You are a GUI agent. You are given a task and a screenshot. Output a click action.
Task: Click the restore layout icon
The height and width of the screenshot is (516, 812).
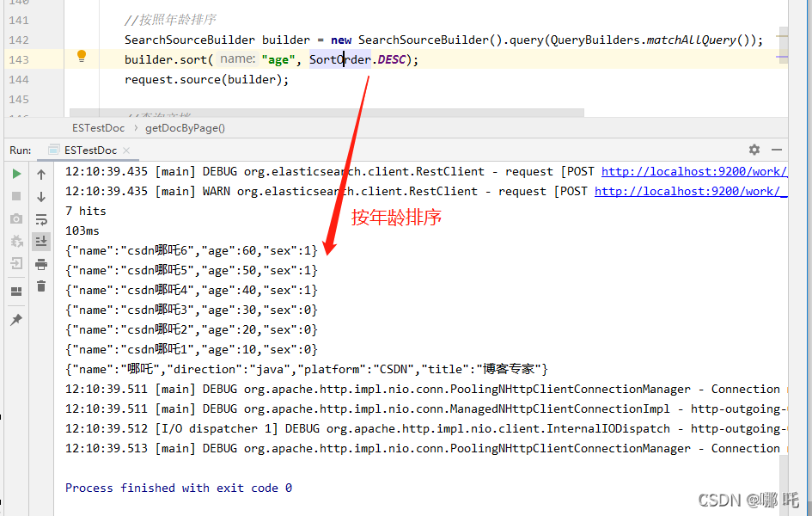(x=16, y=292)
